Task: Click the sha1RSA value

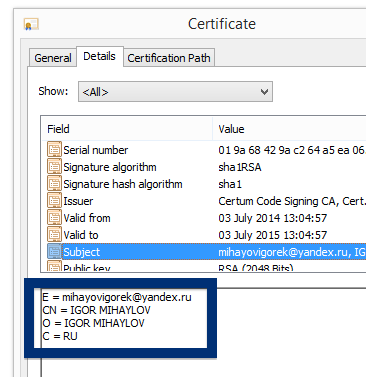Action: (x=240, y=167)
